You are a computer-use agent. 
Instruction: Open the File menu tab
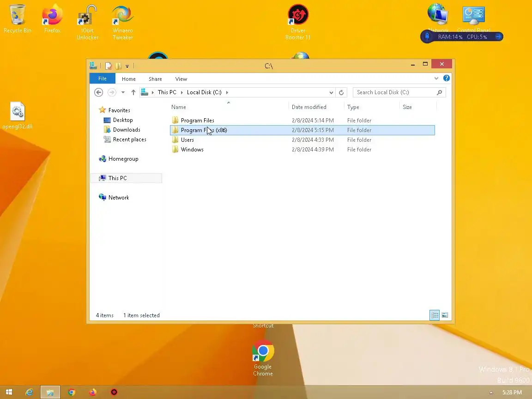[x=103, y=79]
